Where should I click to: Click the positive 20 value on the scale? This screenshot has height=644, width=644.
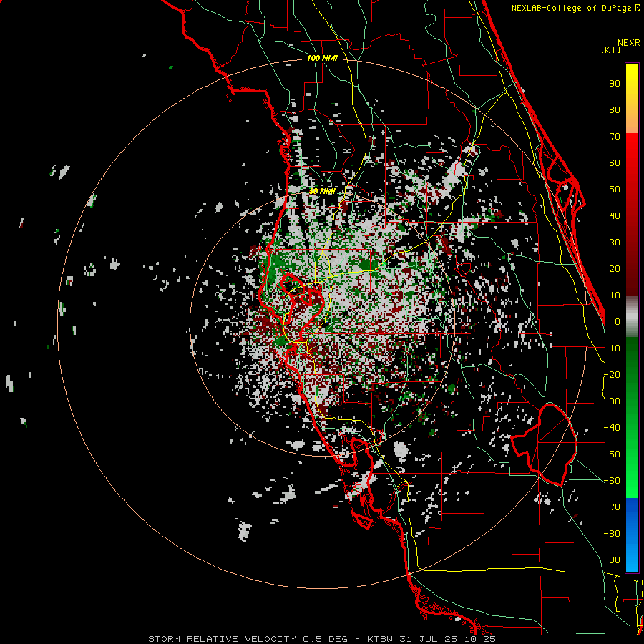[615, 268]
